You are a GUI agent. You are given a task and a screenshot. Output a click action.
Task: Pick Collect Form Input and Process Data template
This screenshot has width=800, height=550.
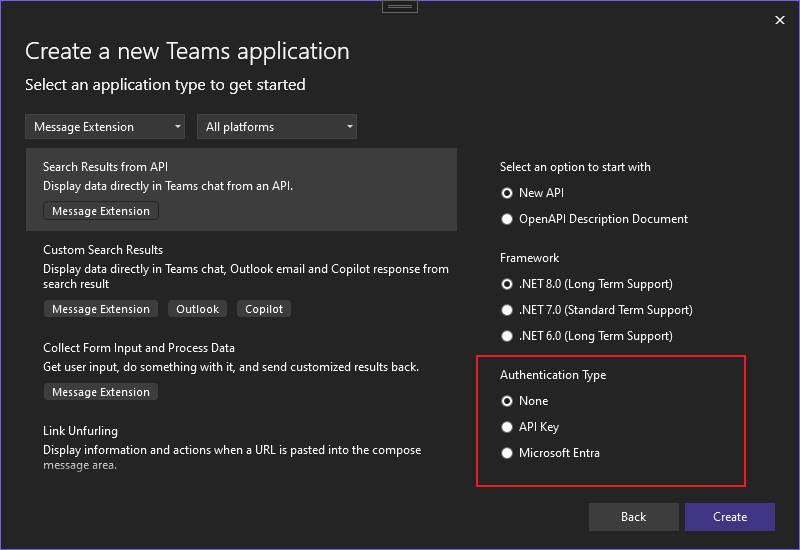241,371
